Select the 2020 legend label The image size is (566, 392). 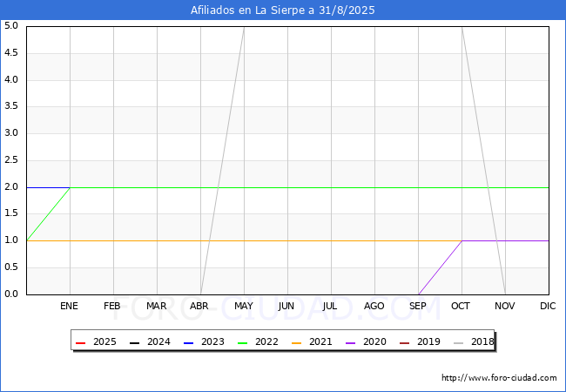(x=374, y=342)
